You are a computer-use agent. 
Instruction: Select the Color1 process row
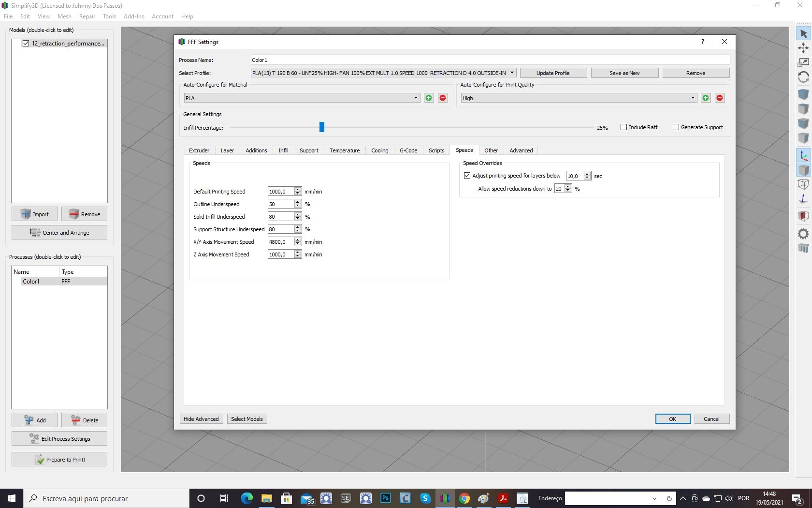59,282
